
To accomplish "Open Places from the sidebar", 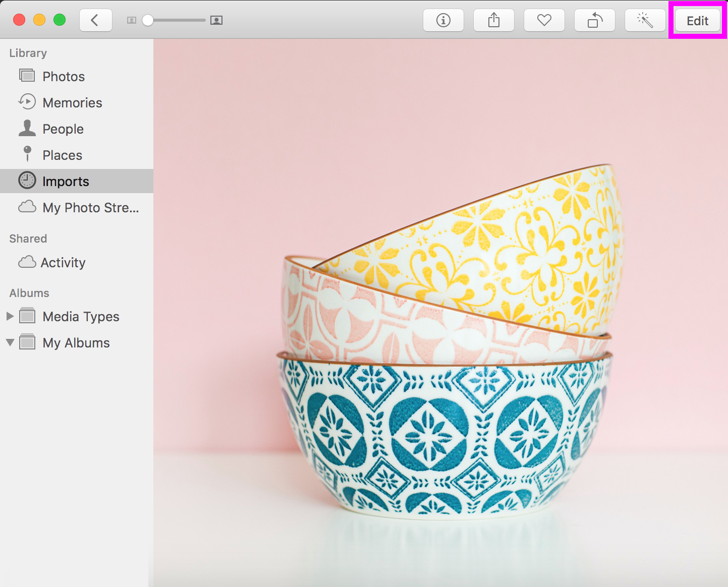I will [62, 155].
